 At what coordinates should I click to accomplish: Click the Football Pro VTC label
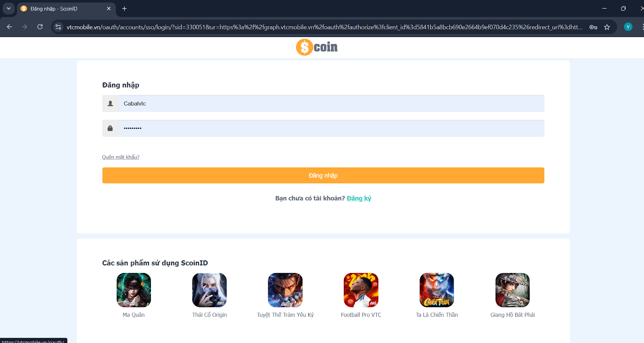pyautogui.click(x=361, y=315)
